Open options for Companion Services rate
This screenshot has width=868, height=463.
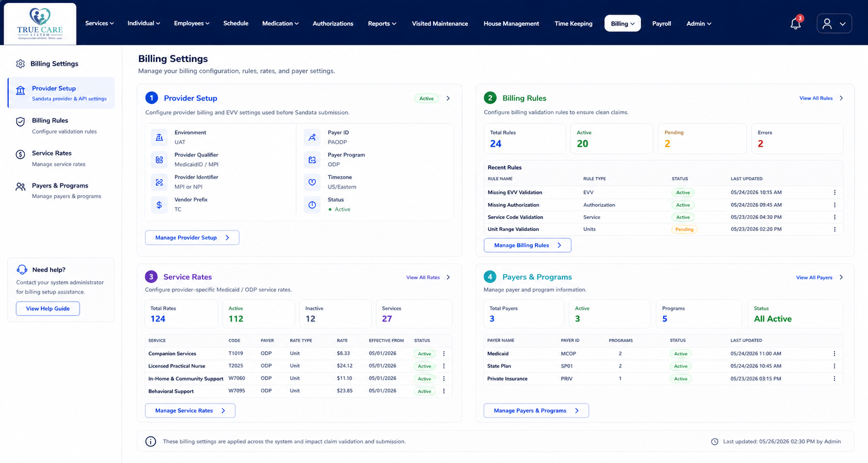[x=444, y=354]
